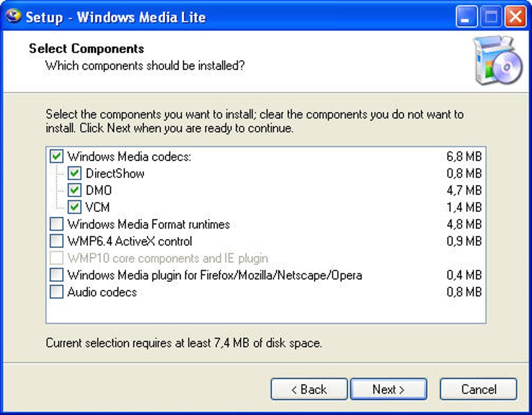Select the DirectShow tree item label
532x415 pixels.
pos(115,173)
